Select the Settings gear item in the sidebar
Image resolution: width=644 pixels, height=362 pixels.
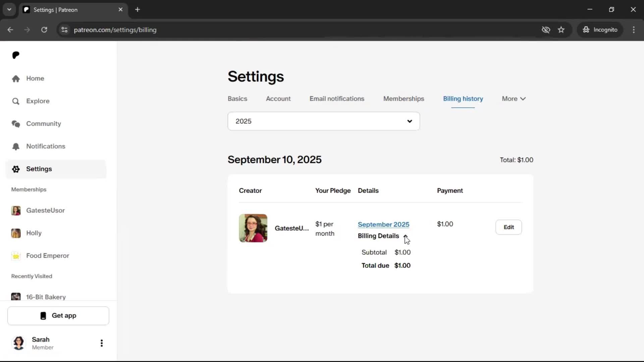[56, 169]
